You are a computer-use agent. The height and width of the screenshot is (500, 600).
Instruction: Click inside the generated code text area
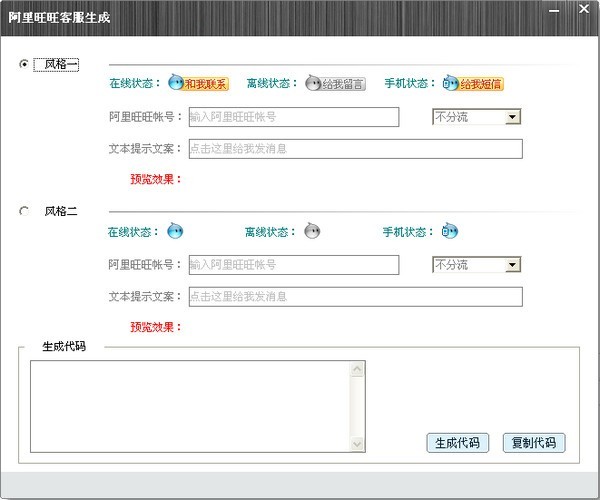coord(190,406)
